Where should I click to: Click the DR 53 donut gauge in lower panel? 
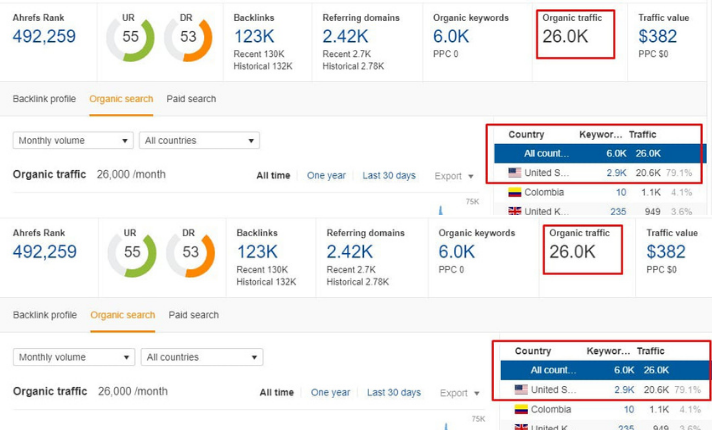pyautogui.click(x=190, y=253)
